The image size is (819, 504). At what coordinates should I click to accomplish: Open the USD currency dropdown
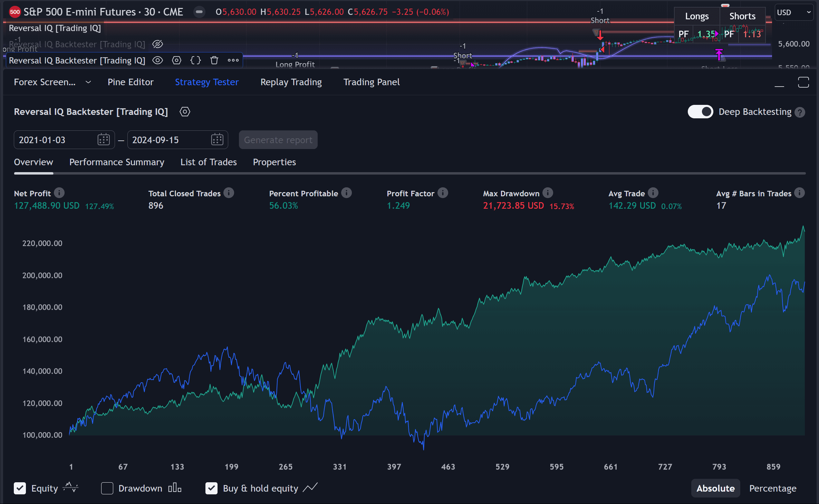click(x=794, y=12)
